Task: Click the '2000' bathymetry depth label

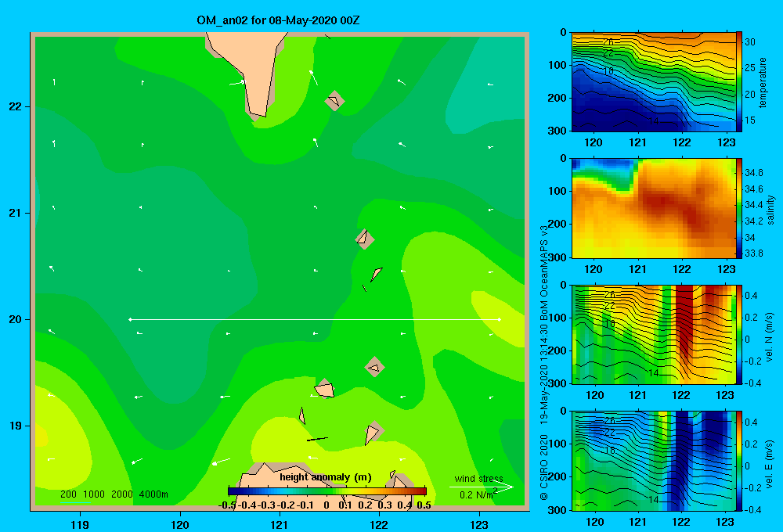Action: click(x=122, y=494)
